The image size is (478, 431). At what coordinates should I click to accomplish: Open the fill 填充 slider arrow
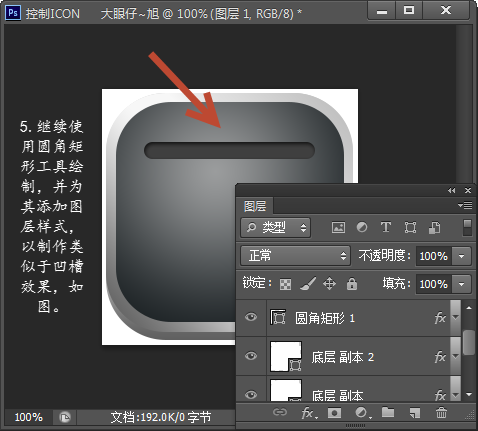(x=462, y=284)
